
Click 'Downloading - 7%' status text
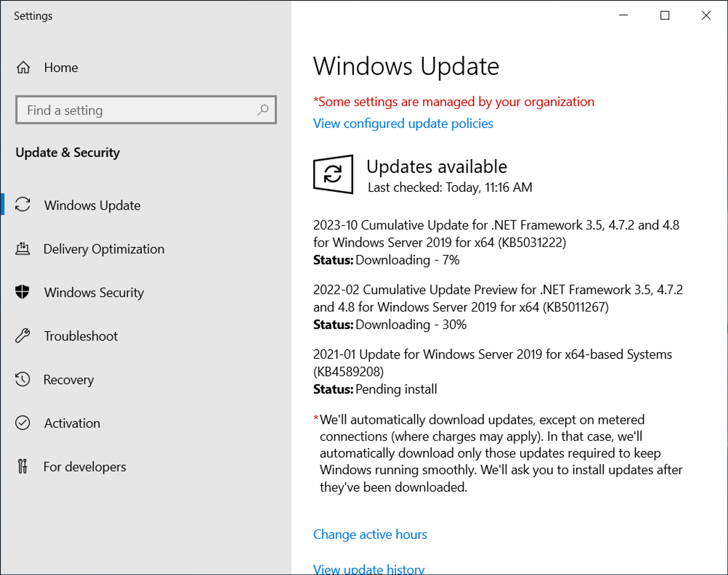coord(408,260)
